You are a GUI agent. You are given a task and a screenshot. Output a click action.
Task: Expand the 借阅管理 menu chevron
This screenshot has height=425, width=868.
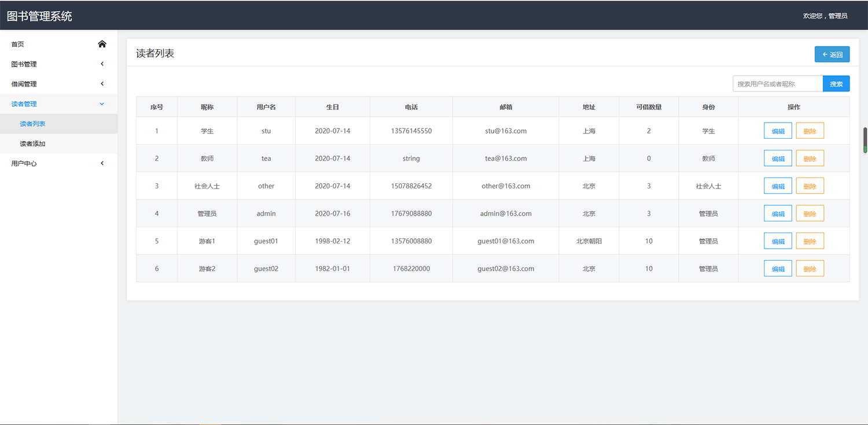(x=102, y=84)
